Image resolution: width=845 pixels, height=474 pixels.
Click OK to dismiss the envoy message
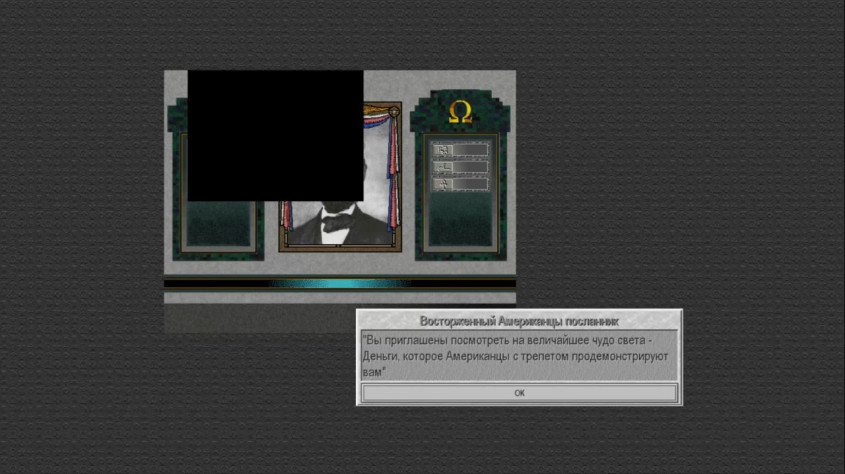point(519,393)
